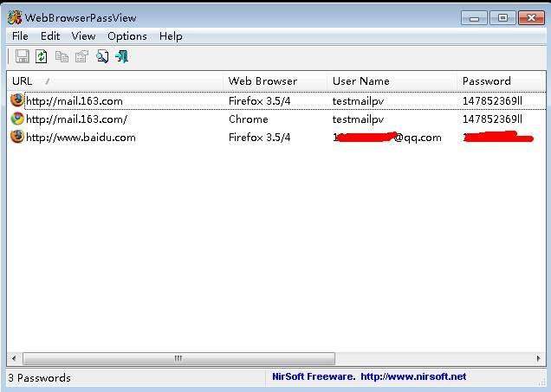Minimize the WebBrowserPassView window
Screen dimensions: 551x392
[x=474, y=18]
